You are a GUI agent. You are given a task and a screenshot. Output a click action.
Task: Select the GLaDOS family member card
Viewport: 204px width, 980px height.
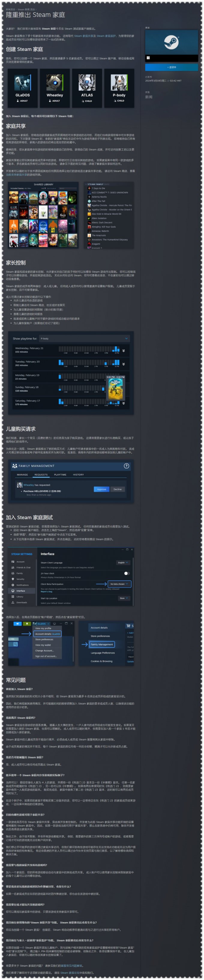pyautogui.click(x=22, y=88)
